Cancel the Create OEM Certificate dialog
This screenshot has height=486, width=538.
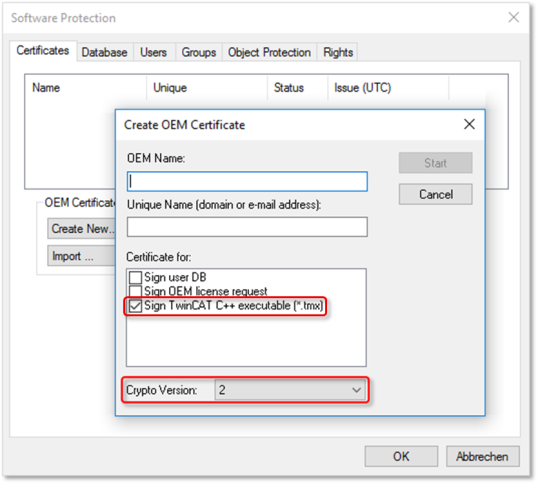pos(435,194)
